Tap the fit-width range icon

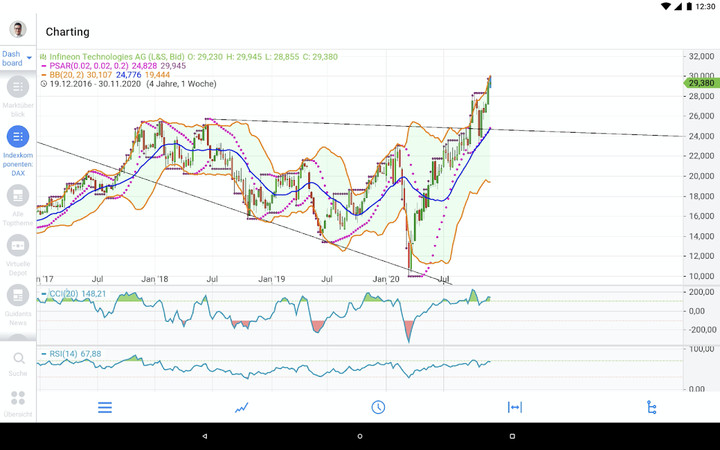pyautogui.click(x=515, y=407)
